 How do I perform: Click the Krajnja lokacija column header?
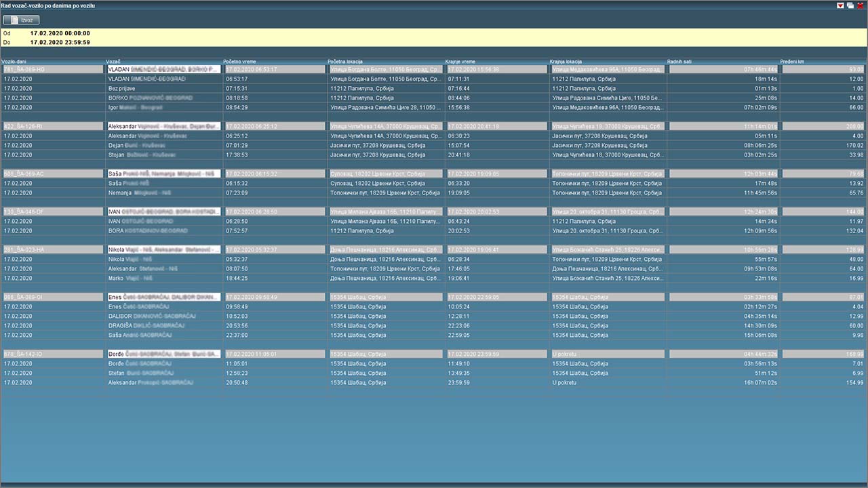pos(566,62)
